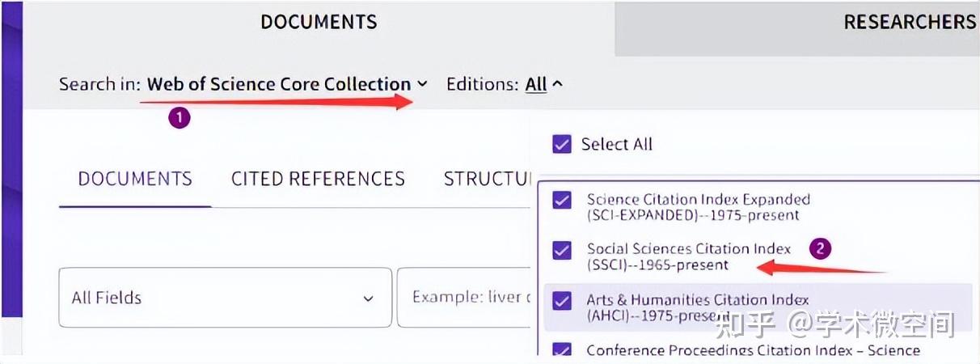Open the partially hidden STRUCTURE tab
The height and width of the screenshot is (364, 980).
point(487,179)
